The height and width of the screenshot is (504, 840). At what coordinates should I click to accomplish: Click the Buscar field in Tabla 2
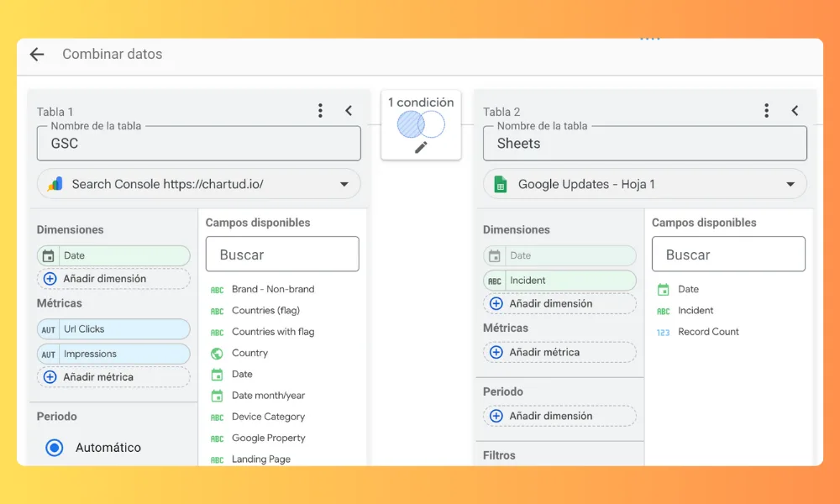click(728, 255)
